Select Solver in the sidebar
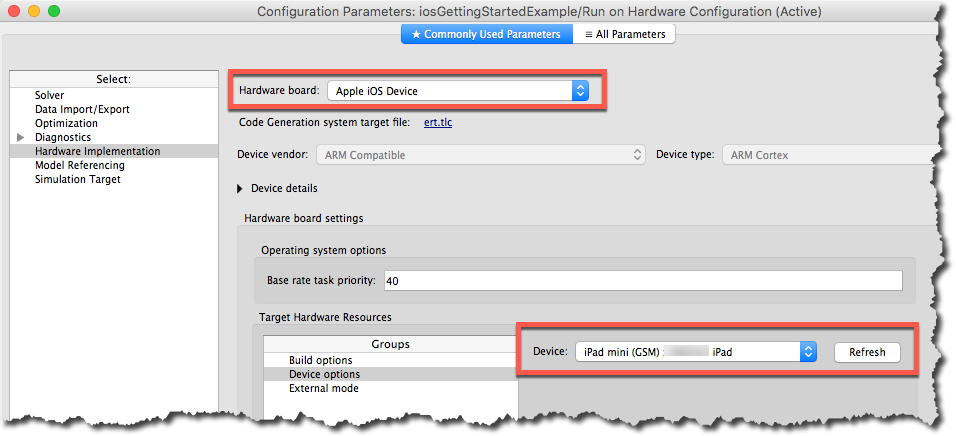This screenshot has height=436, width=956. [x=49, y=95]
